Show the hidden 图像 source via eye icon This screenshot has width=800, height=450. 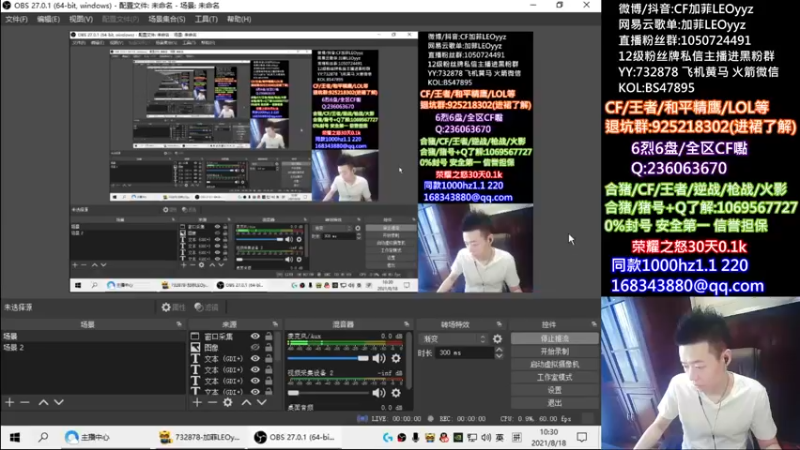(255, 347)
